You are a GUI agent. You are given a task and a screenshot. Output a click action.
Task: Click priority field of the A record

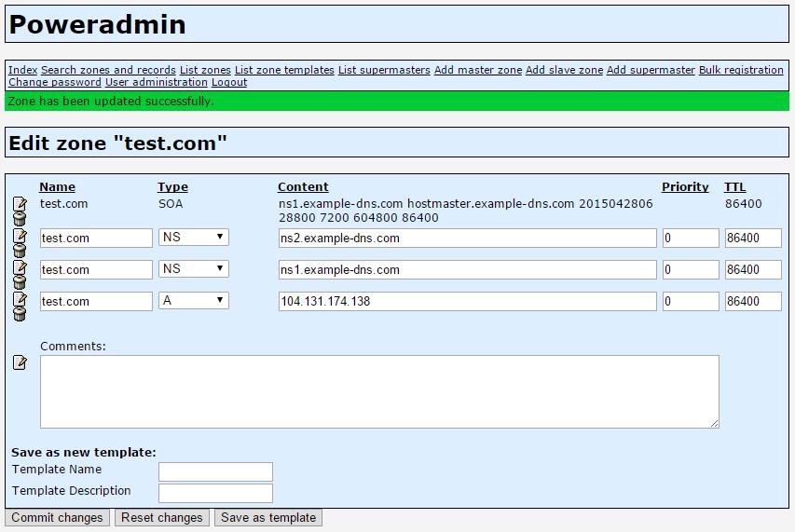(x=691, y=302)
